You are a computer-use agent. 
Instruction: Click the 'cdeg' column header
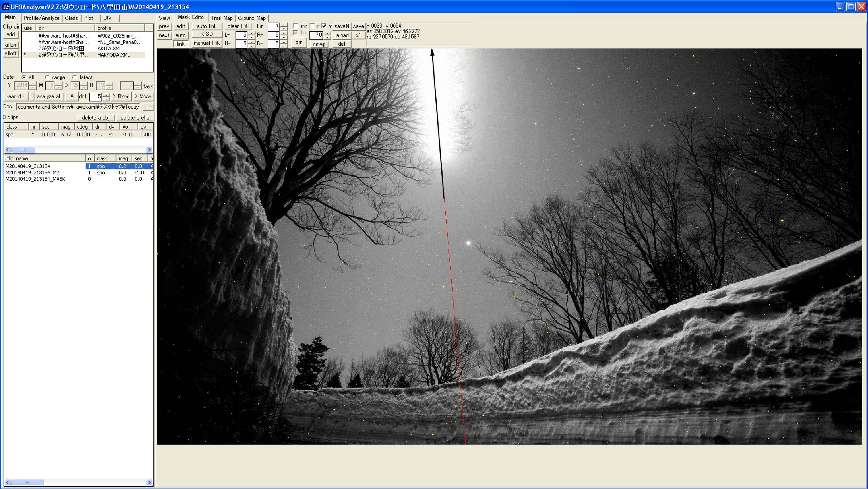[83, 127]
